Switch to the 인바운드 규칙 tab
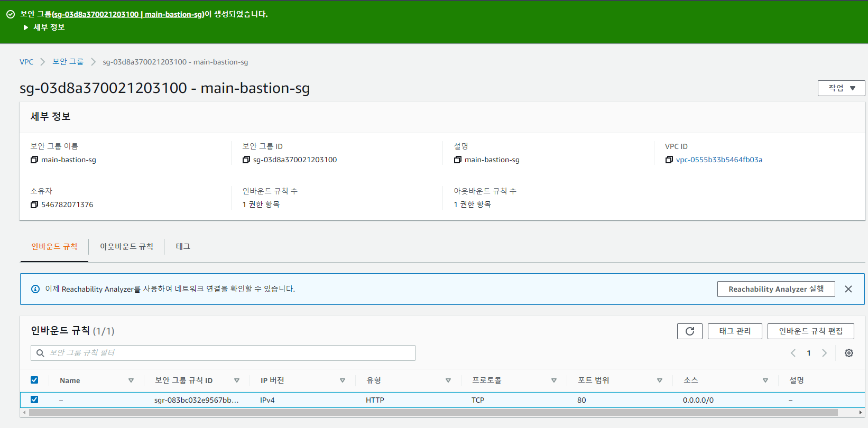The image size is (868, 428). tap(54, 247)
